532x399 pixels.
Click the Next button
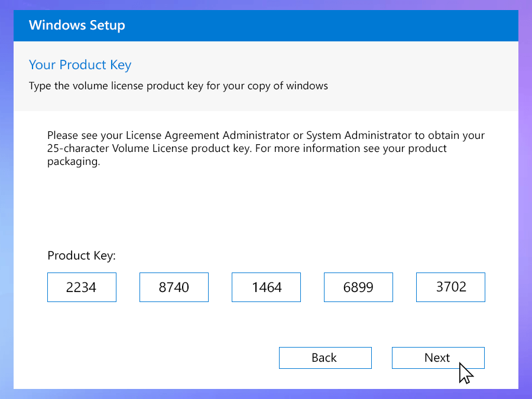437,358
